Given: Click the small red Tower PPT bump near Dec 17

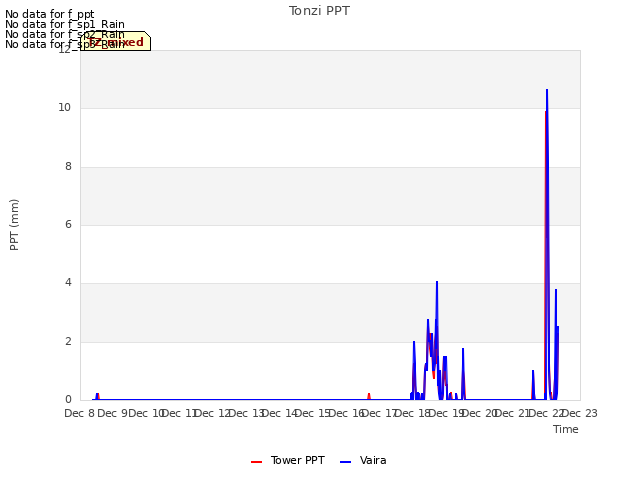Looking at the screenshot, I should point(369,395).
